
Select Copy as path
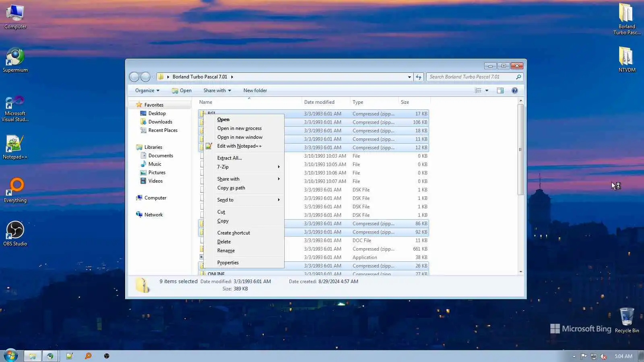click(x=244, y=188)
